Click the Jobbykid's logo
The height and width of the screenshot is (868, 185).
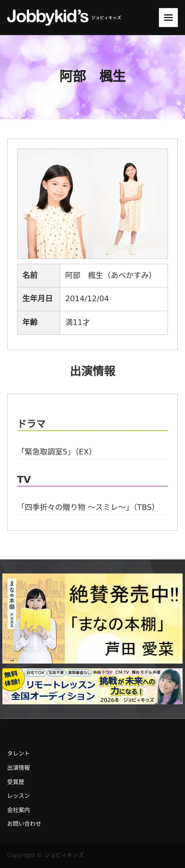point(64,17)
